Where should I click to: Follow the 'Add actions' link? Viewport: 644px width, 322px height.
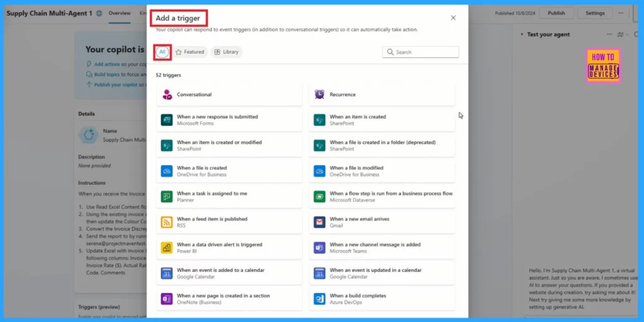pyautogui.click(x=107, y=65)
